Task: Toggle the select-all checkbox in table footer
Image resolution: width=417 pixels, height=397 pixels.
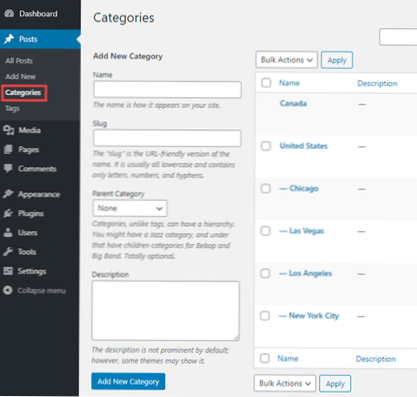Action: (265, 358)
